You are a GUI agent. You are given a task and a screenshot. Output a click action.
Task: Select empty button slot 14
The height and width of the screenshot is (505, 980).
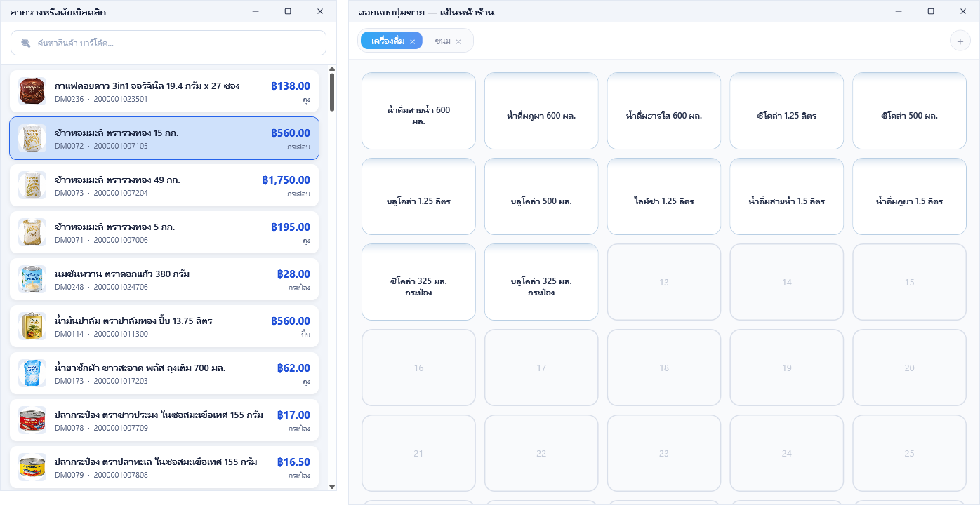[787, 282]
